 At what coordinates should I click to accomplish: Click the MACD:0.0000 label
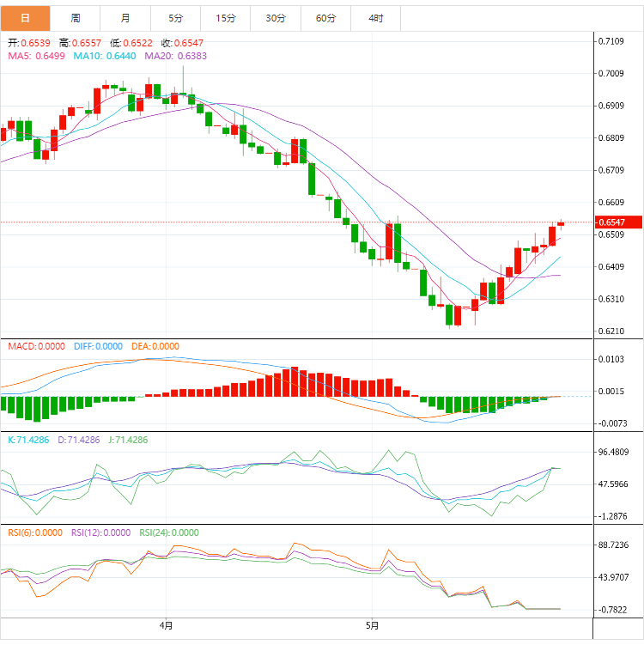[x=37, y=346]
